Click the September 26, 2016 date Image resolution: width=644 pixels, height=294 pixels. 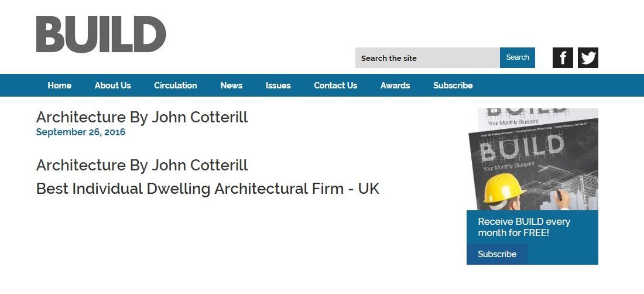pyautogui.click(x=81, y=132)
